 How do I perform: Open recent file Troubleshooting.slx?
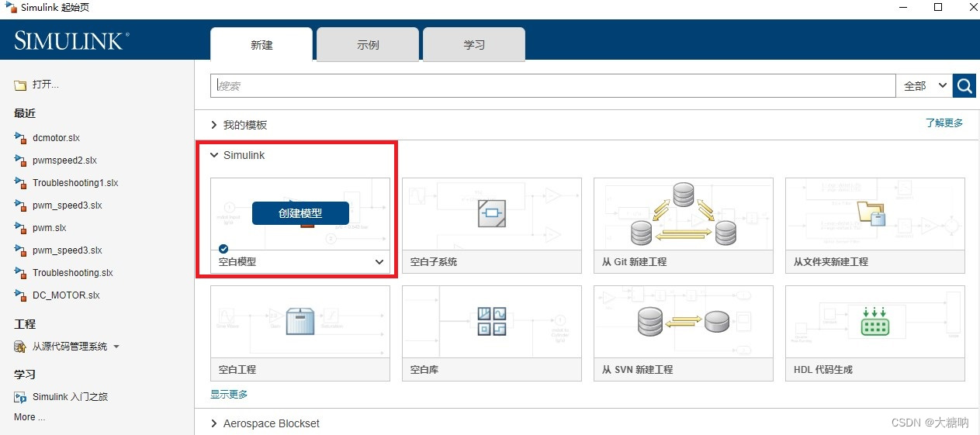pos(73,273)
